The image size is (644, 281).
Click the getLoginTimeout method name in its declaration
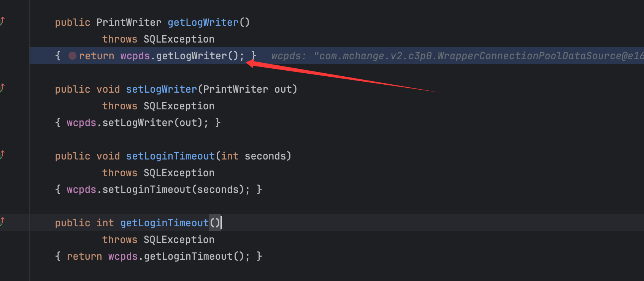click(x=164, y=223)
